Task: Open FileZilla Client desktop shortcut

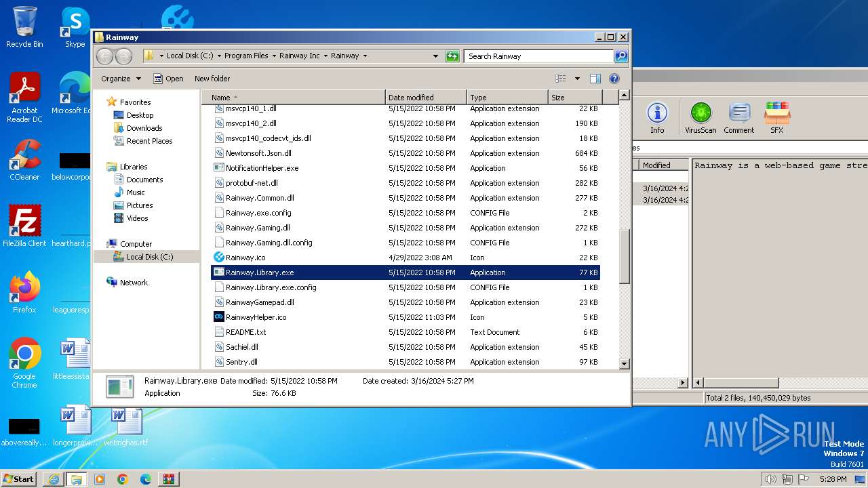Action: pos(24,226)
